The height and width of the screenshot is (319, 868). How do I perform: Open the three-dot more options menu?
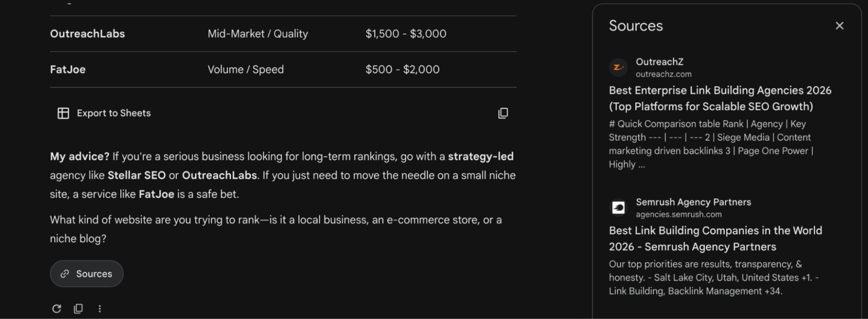click(x=100, y=309)
